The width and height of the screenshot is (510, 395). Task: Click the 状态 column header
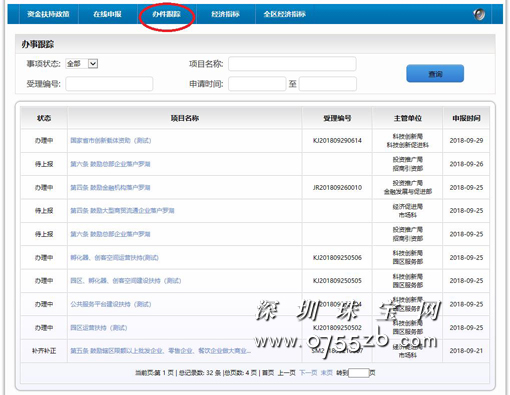click(44, 118)
